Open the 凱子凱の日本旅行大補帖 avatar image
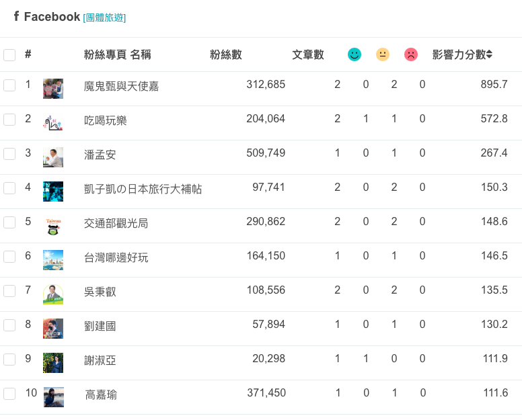 coord(53,192)
